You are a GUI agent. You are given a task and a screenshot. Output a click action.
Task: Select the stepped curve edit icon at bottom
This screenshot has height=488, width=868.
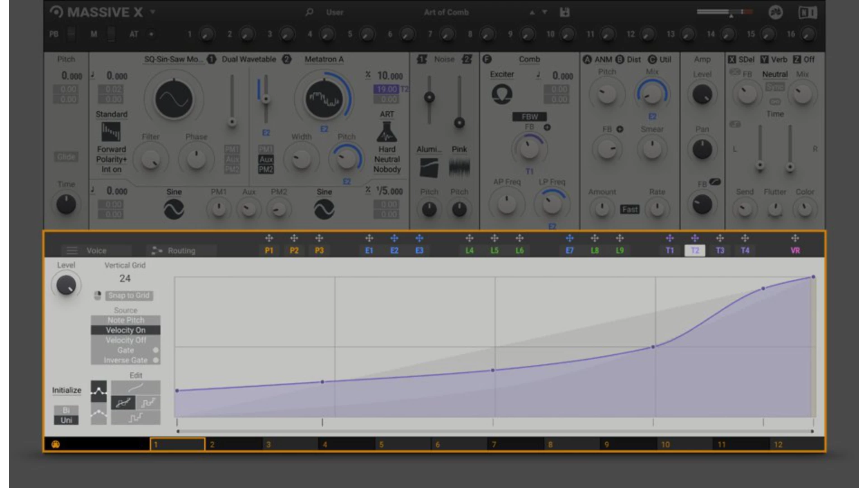136,418
